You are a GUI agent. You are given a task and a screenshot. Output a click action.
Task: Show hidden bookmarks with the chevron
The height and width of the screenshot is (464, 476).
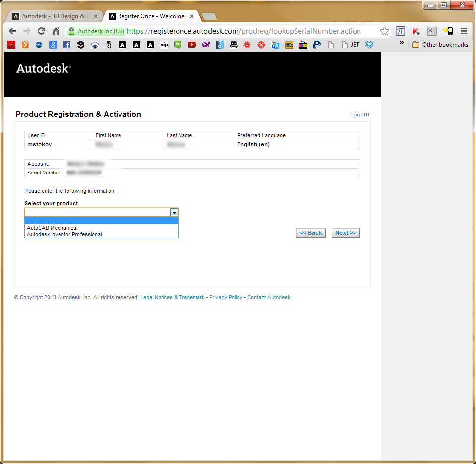tap(402, 43)
